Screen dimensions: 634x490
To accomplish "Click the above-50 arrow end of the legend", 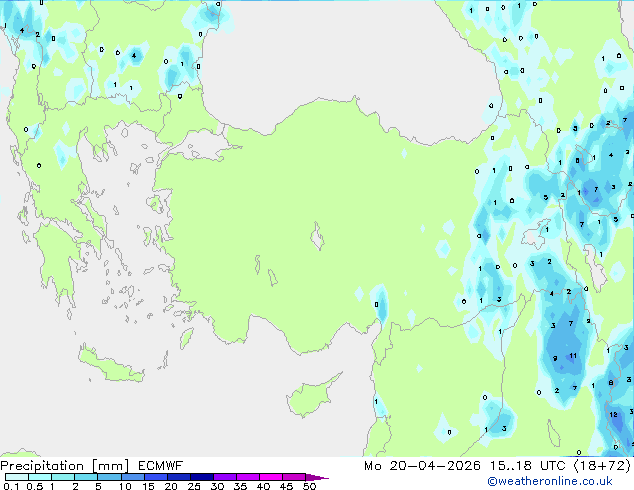I will [x=317, y=477].
